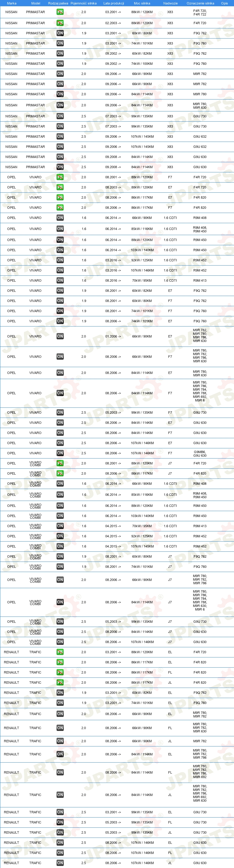Select the '01.2006 ->' production date cell
The width and height of the screenshot is (234, 868).
[x=113, y=336]
